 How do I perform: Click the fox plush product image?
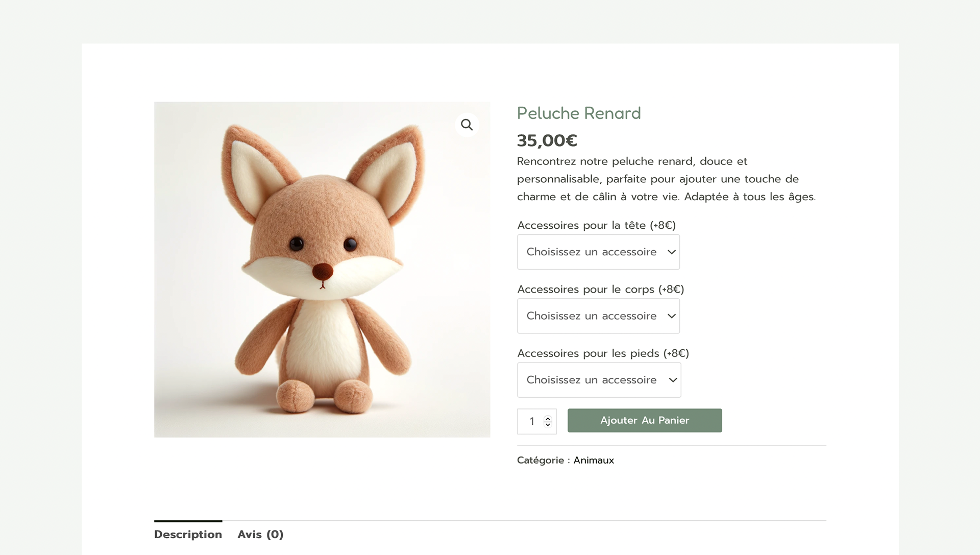coord(322,270)
